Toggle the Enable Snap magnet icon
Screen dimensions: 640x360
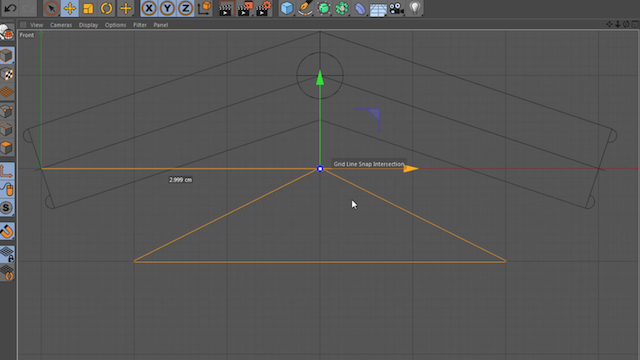click(x=7, y=231)
